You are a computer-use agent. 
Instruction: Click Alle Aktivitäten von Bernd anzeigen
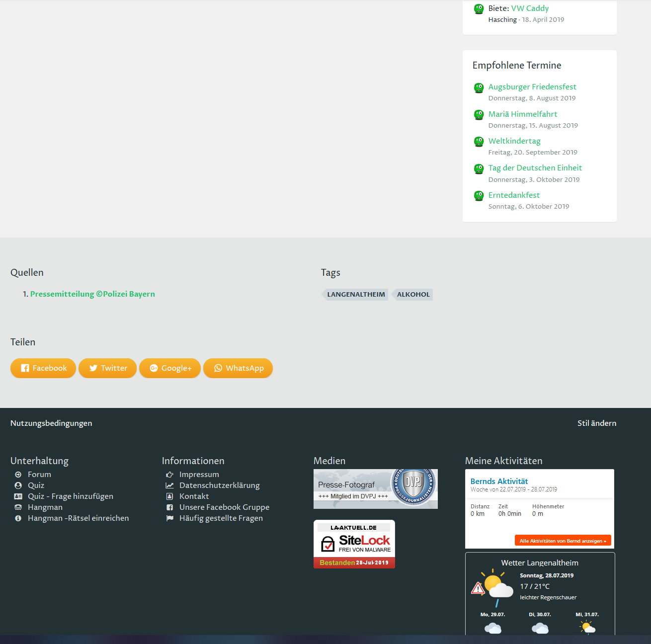pos(563,541)
